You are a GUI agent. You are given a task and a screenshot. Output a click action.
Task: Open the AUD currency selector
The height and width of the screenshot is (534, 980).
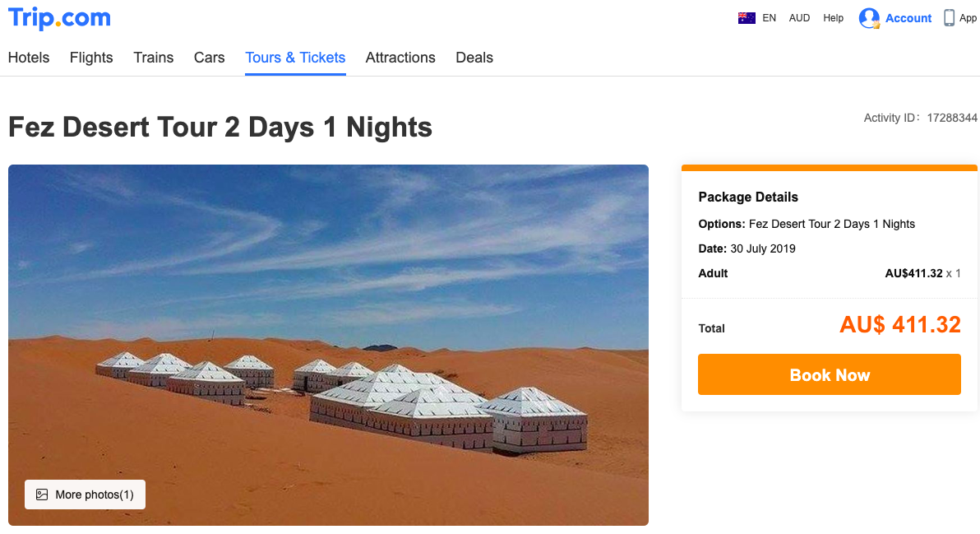pyautogui.click(x=798, y=17)
